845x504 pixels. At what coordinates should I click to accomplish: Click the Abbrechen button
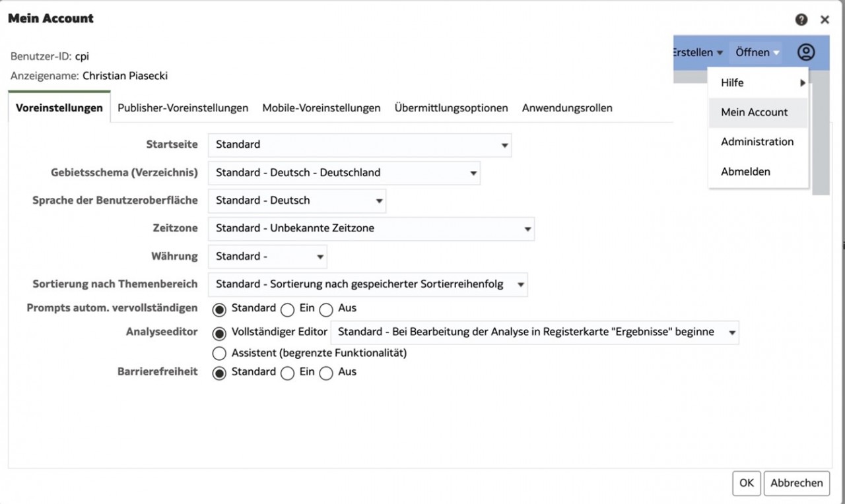[x=797, y=483]
